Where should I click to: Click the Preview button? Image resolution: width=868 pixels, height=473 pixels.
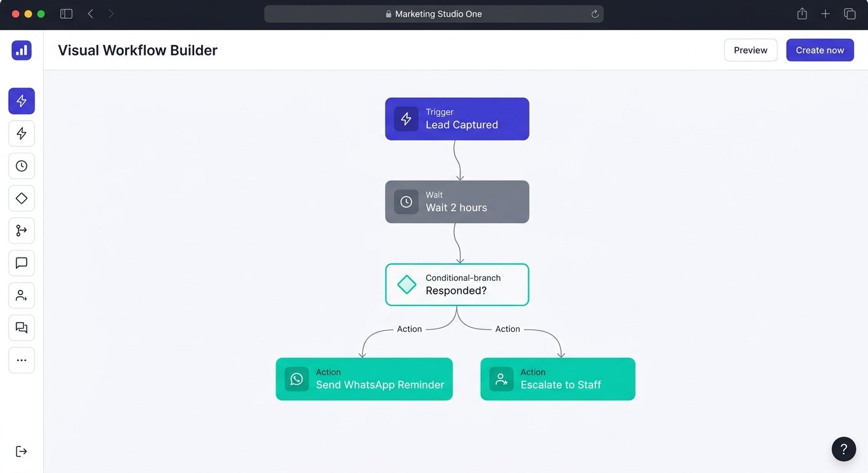(x=751, y=51)
